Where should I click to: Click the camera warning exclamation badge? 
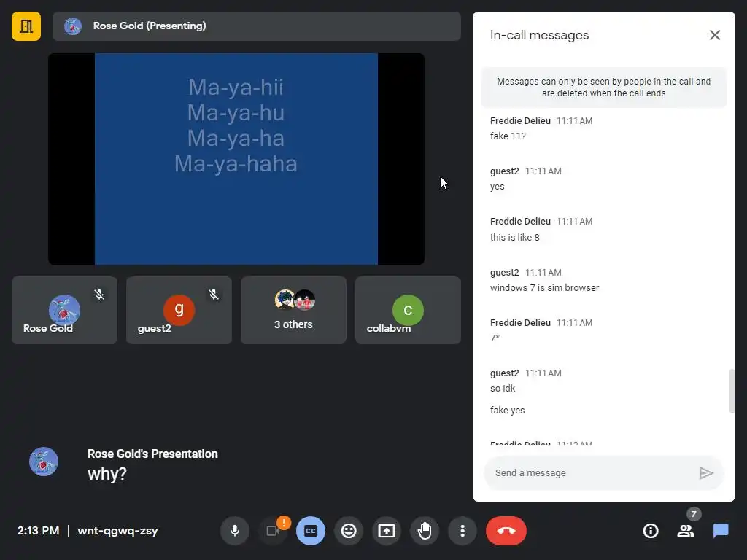284,522
